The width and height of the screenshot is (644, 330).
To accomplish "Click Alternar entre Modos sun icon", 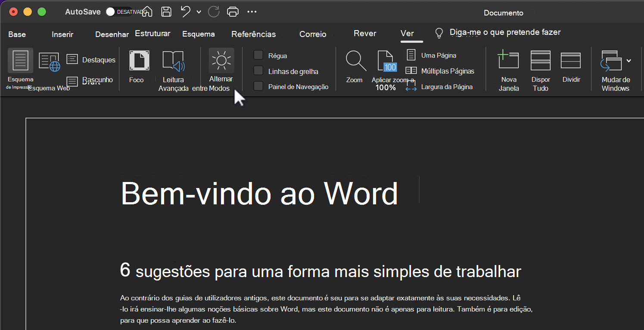I will tap(221, 60).
